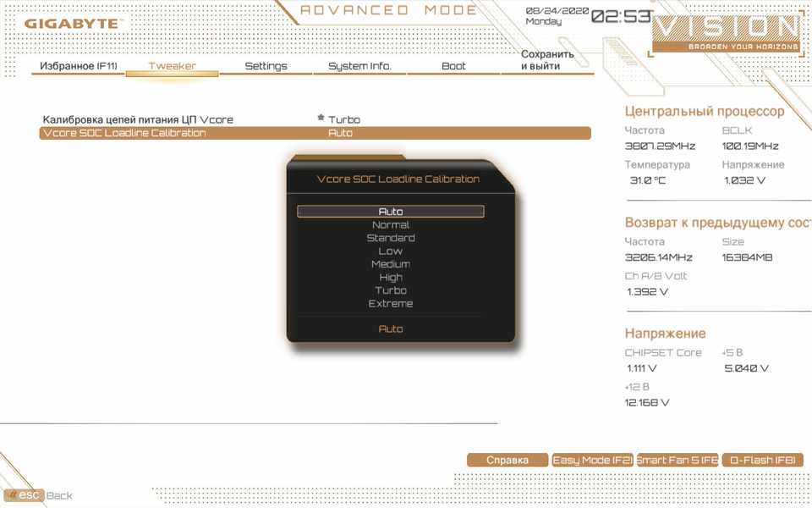Open Smart Fan 5 settings
The width and height of the screenshot is (812, 508).
point(678,460)
